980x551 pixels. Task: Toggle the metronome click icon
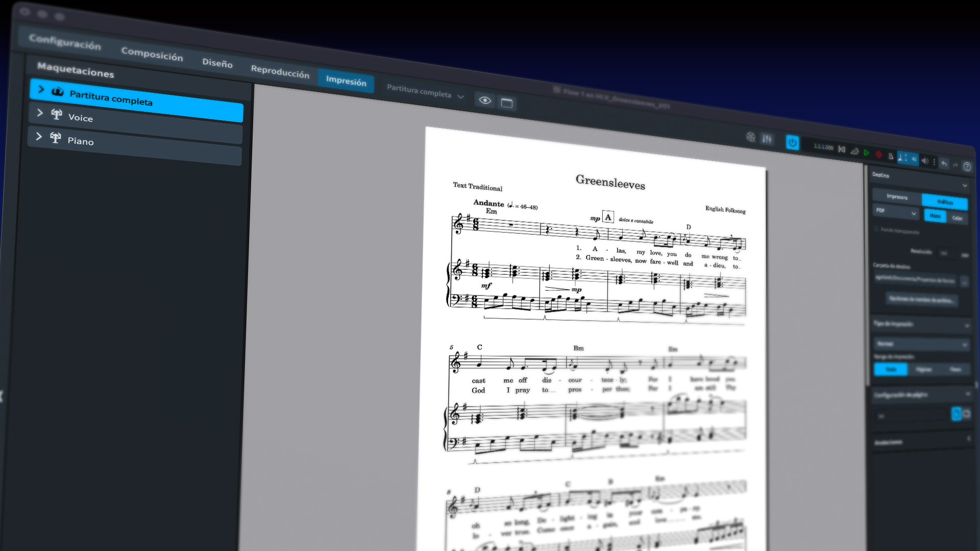tap(891, 156)
